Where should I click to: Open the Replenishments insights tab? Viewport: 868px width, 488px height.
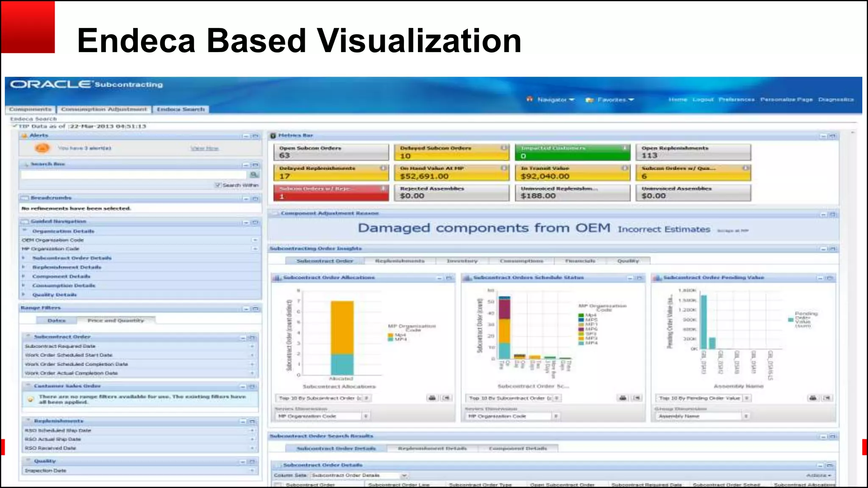tap(400, 261)
